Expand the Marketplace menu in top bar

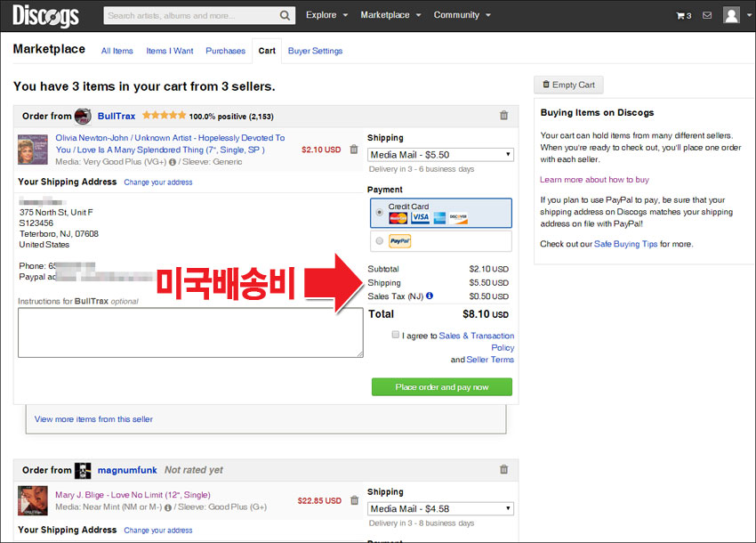391,15
